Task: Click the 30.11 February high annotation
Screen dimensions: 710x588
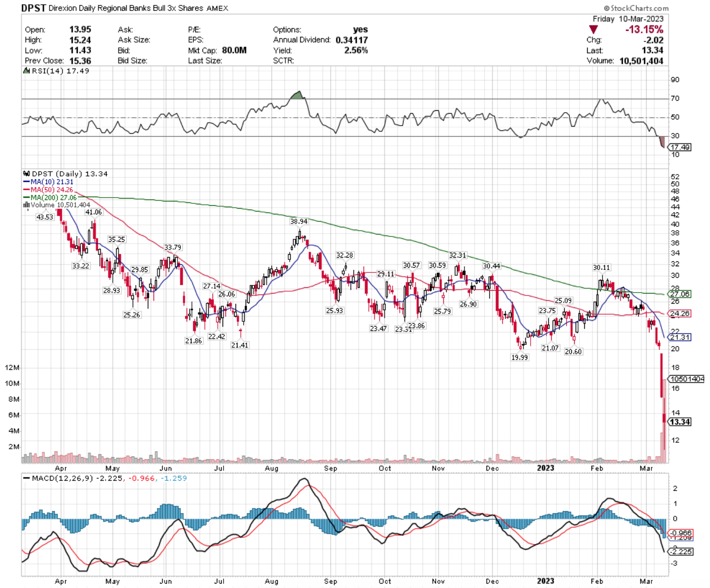Action: point(602,268)
